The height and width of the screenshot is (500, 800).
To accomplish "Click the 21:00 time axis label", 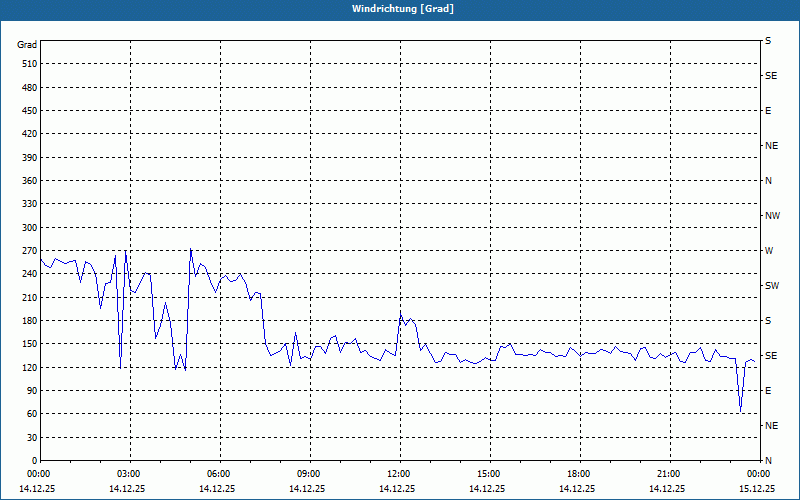I will [669, 474].
